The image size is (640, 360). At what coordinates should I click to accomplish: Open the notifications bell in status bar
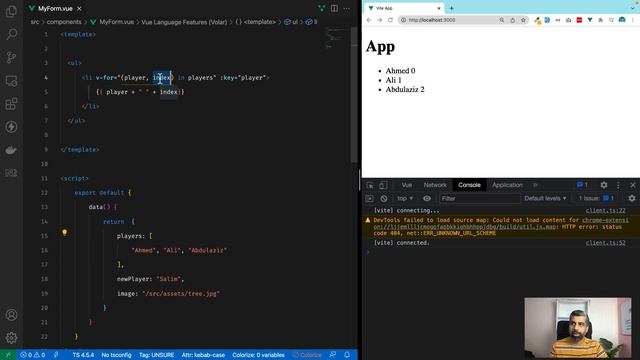[347, 355]
